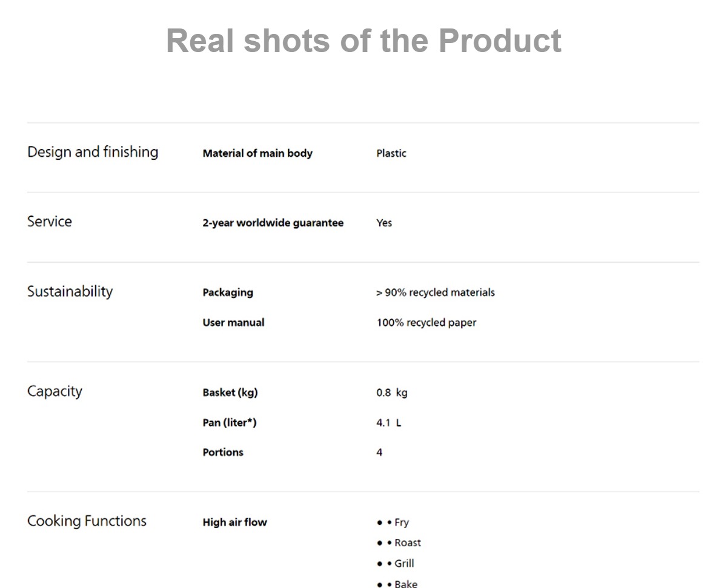
Task: Select the 'Roast' cooking function entry
Action: [x=408, y=543]
